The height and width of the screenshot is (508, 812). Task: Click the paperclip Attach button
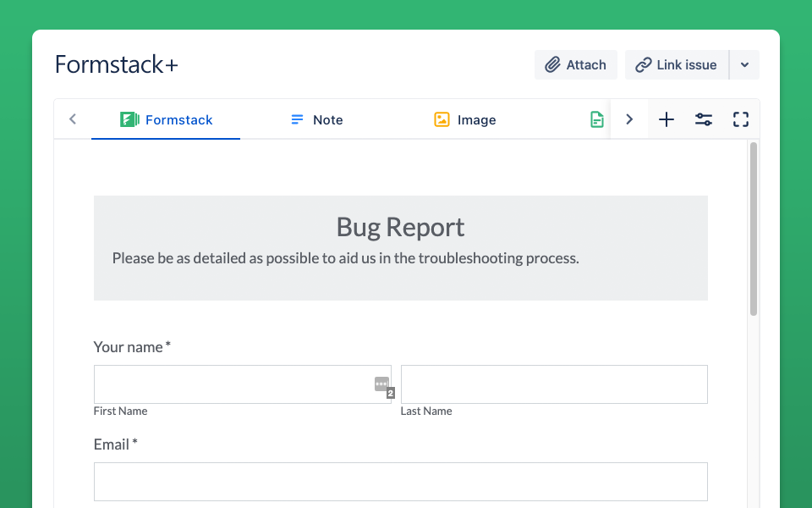point(575,65)
